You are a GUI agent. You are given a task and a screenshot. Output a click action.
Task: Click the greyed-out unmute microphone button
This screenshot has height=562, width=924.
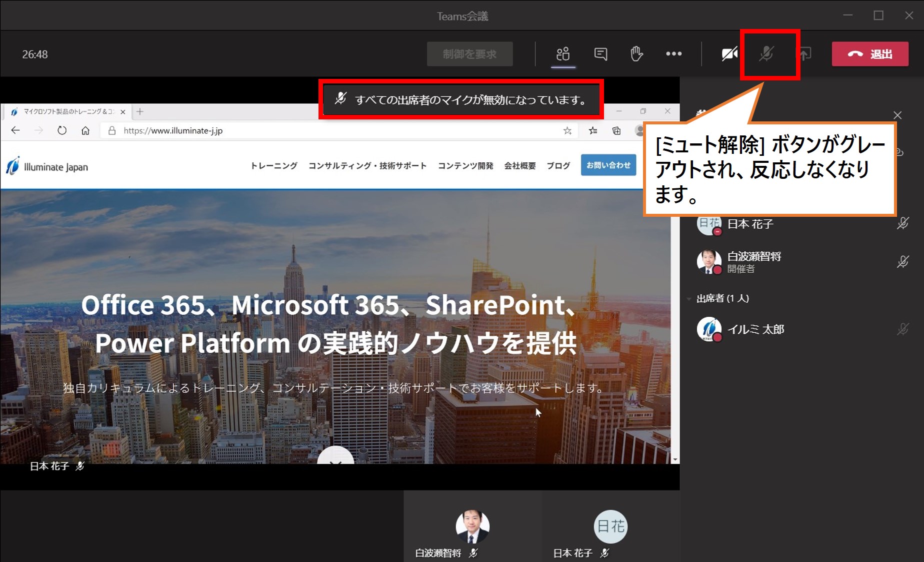coord(766,53)
